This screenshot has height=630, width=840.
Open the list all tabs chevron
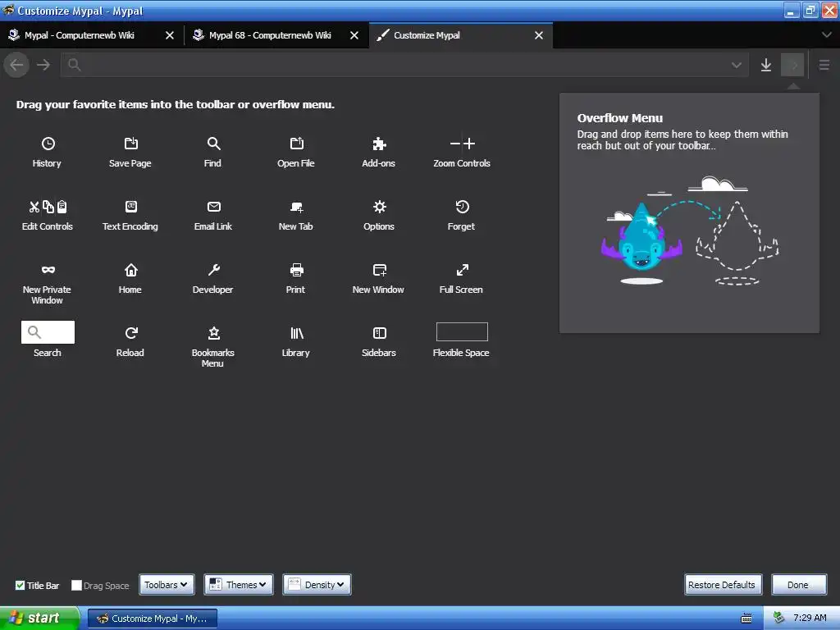pos(826,34)
